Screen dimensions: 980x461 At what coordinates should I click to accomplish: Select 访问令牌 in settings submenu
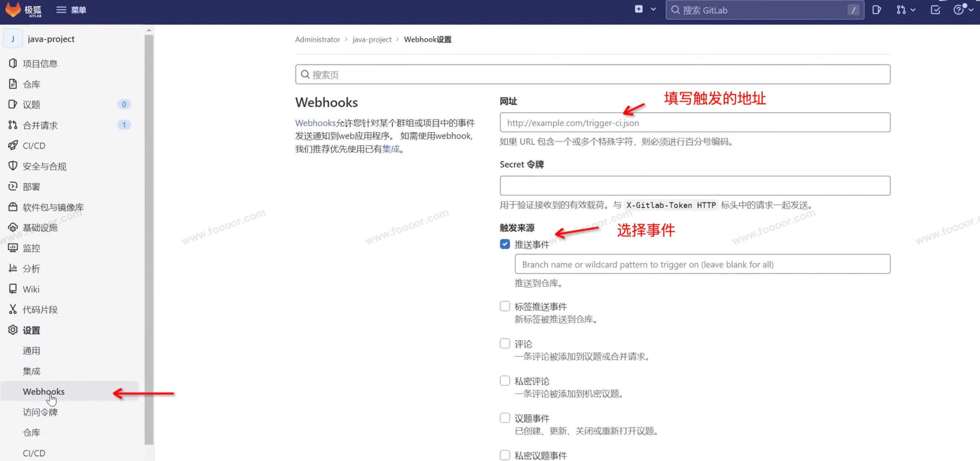click(40, 412)
